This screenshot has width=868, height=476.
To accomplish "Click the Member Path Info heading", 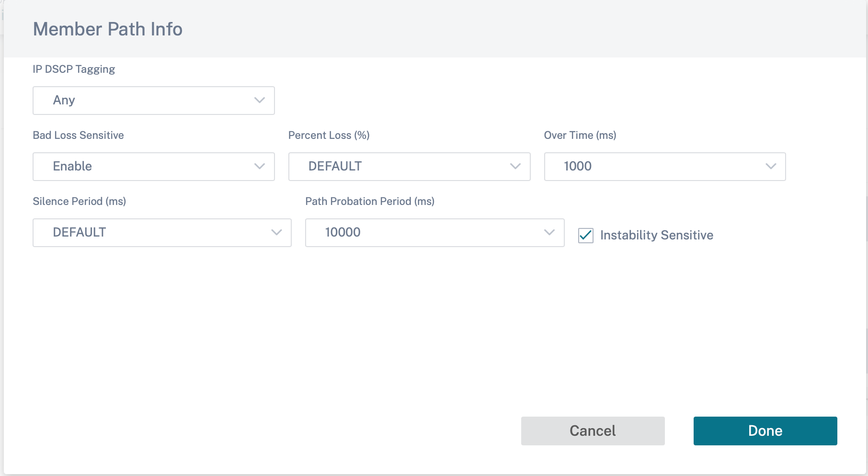I will (108, 29).
